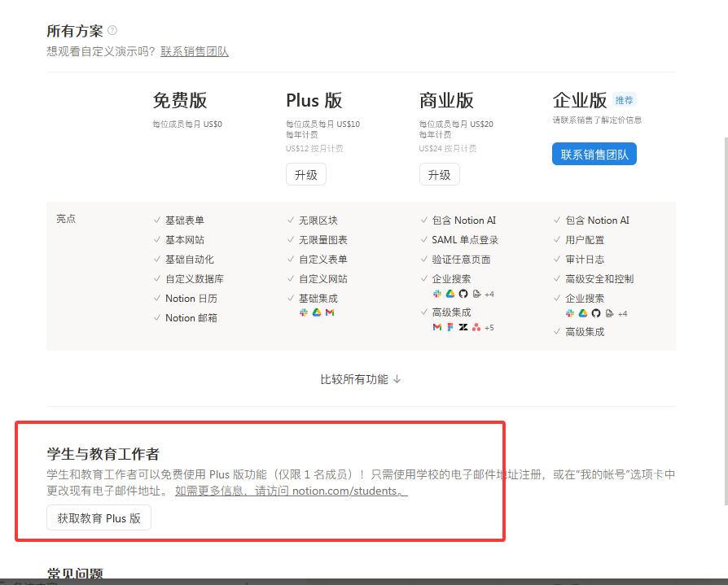Click the Slack icon under 商业版 企业搜索
This screenshot has height=585, width=728.
click(x=437, y=294)
